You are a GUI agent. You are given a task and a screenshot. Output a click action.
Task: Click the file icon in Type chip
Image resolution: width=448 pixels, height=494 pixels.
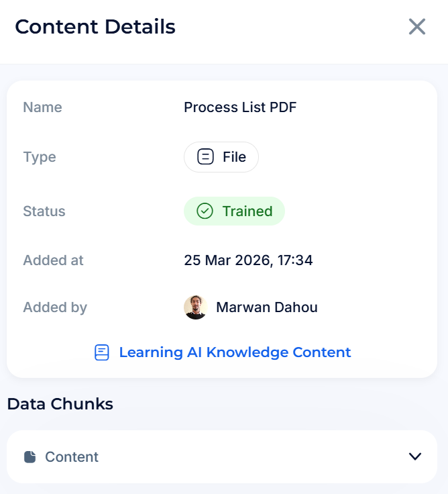tap(205, 157)
